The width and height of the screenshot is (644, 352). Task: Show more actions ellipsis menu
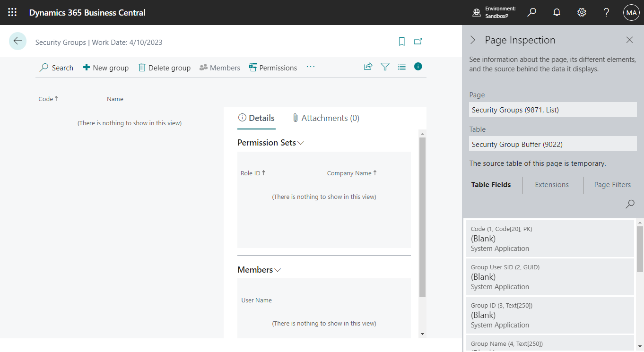click(x=310, y=67)
